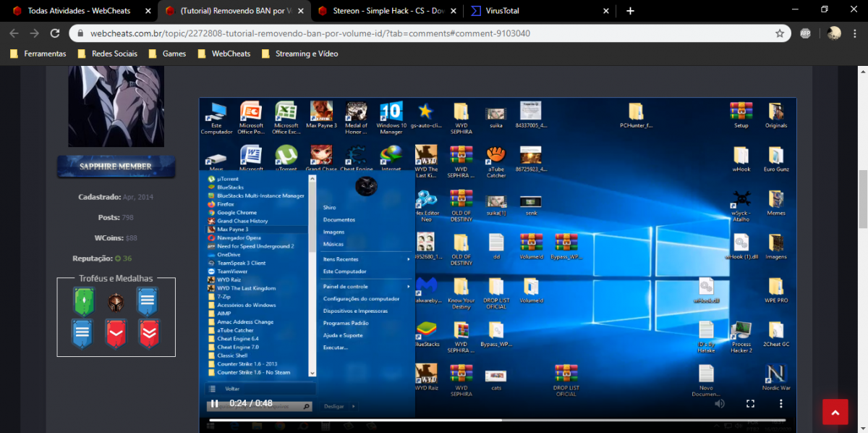Click the Desligar button in the video's start menu
Screen dimensions: 868x433
(x=334, y=406)
